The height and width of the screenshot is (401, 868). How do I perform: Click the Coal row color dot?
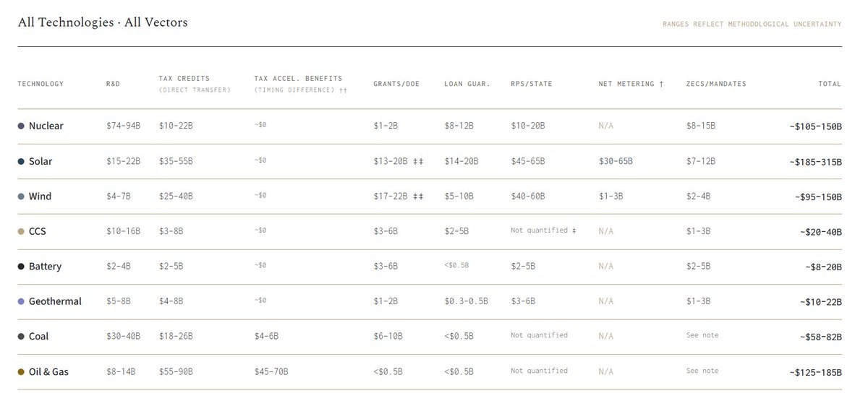click(21, 337)
